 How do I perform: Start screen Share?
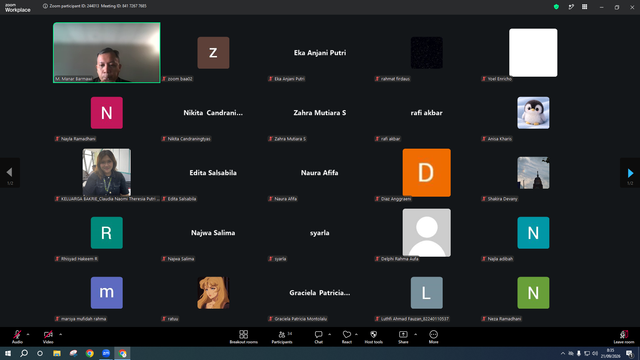(403, 337)
